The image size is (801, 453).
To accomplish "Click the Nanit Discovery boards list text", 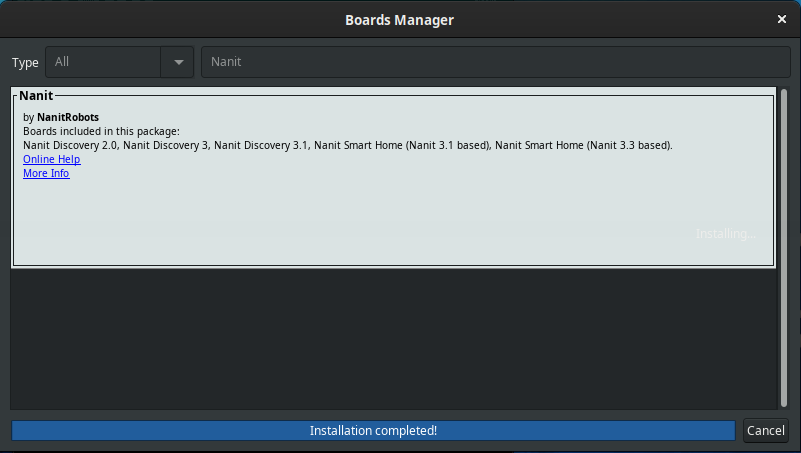I will (347, 146).
